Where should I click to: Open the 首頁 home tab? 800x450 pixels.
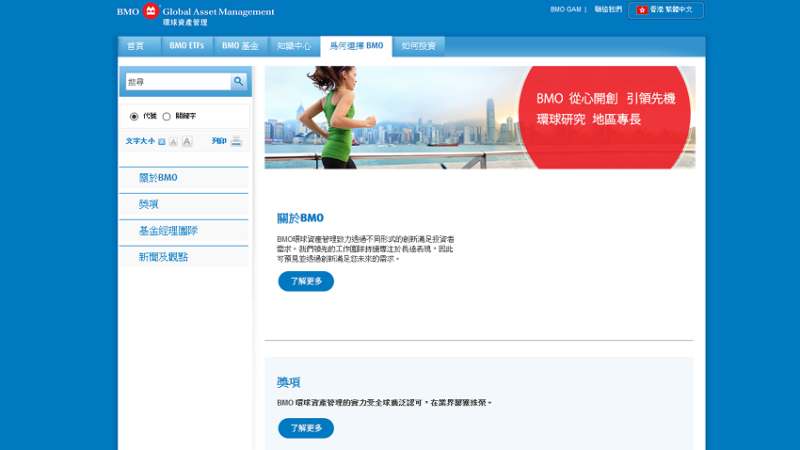coord(139,46)
